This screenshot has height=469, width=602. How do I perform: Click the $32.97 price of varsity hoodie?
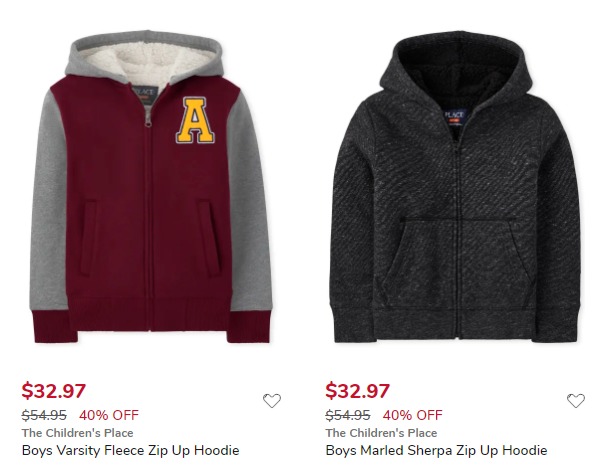pyautogui.click(x=53, y=391)
